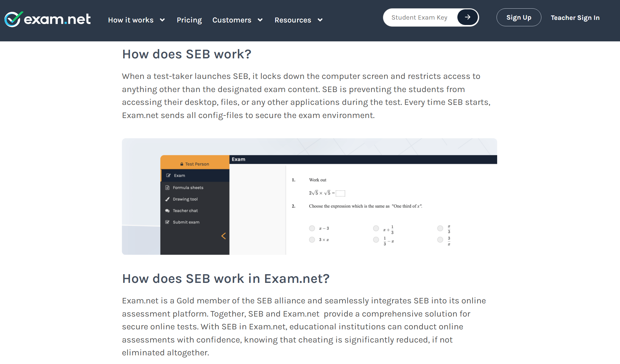Click the 'How does SEB work?' heading

[x=187, y=54]
